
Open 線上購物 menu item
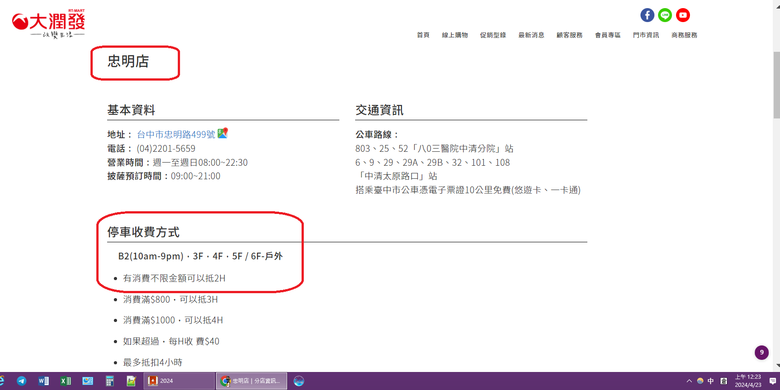(455, 35)
